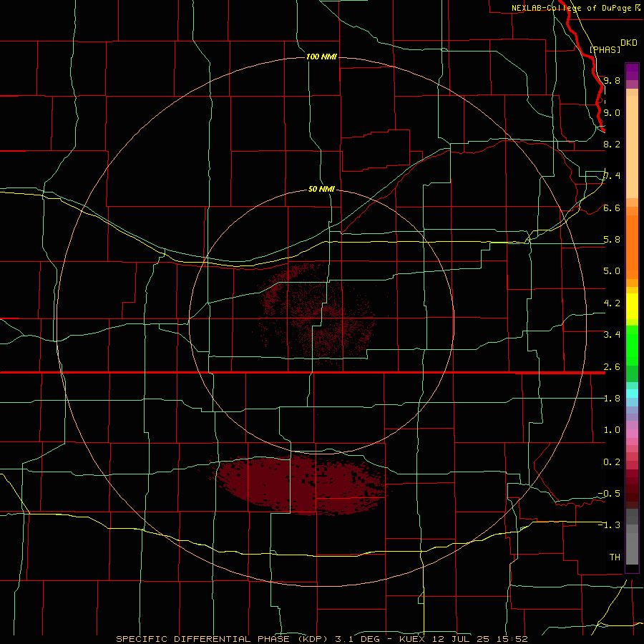The height and width of the screenshot is (644, 644).
Task: Click the 9.8 value on the scale
Action: coord(612,80)
